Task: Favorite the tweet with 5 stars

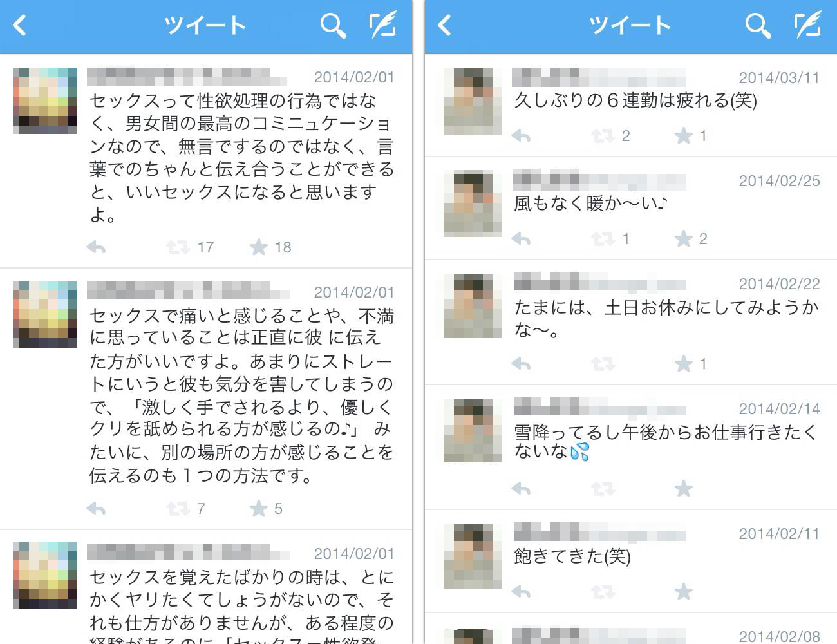Action: (x=259, y=508)
